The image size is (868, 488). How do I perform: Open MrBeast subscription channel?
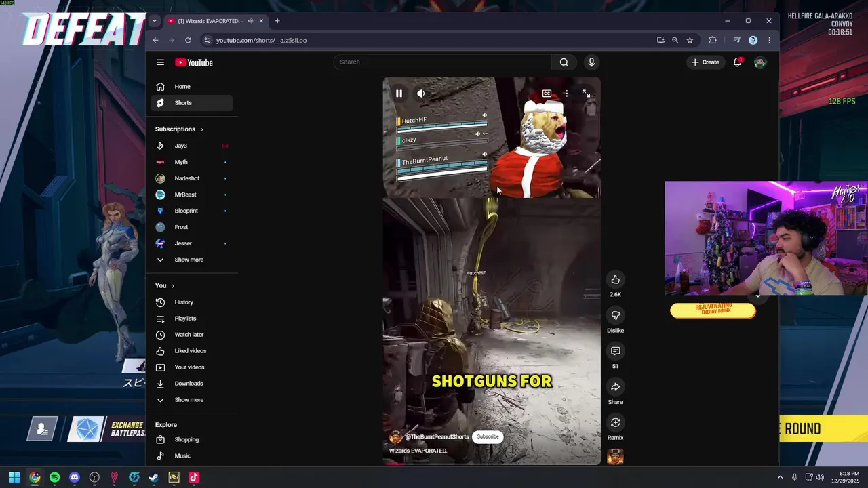pos(192,195)
